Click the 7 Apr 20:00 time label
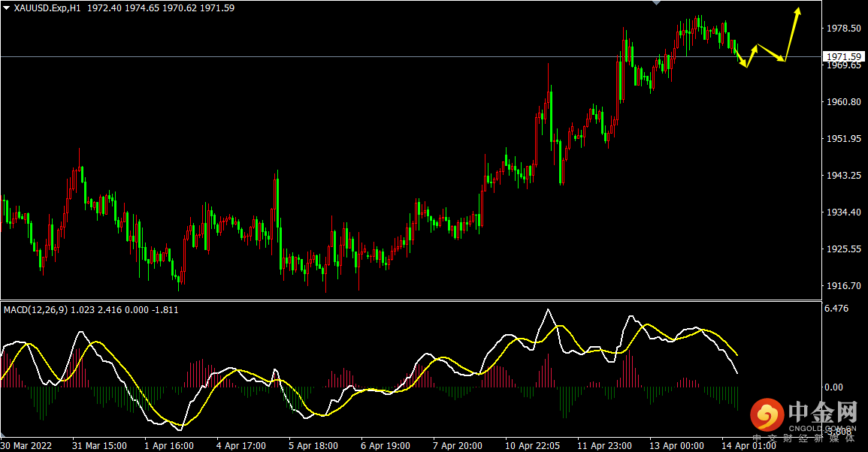The height and width of the screenshot is (452, 868). pyautogui.click(x=458, y=446)
